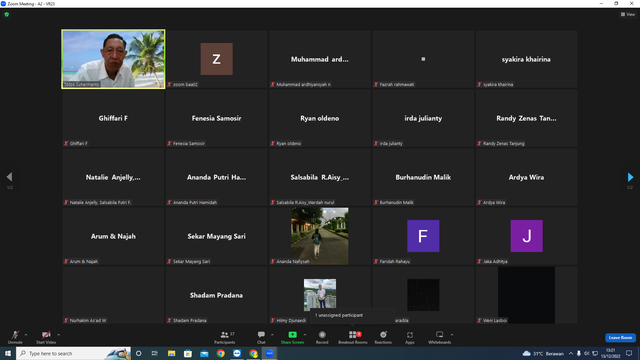Screen dimensions: 640x360
Task: Start video camera
Action: coord(46,337)
